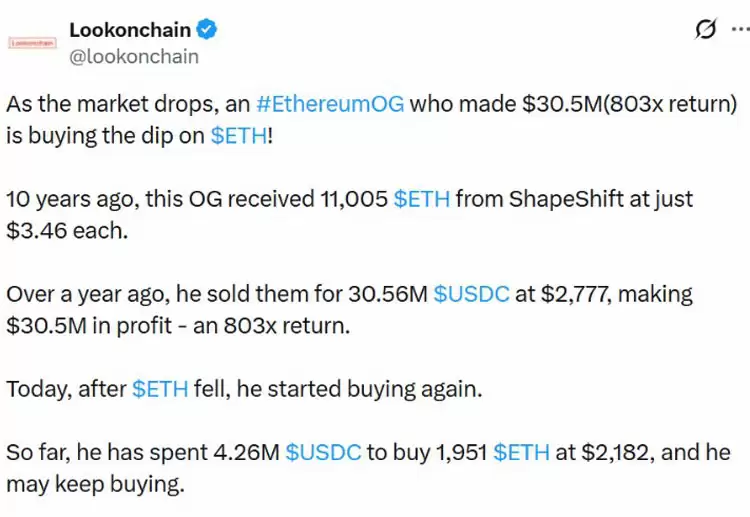Open the $ETH cashtag after "buy 1,951"
750x517 pixels.
pyautogui.click(x=521, y=452)
